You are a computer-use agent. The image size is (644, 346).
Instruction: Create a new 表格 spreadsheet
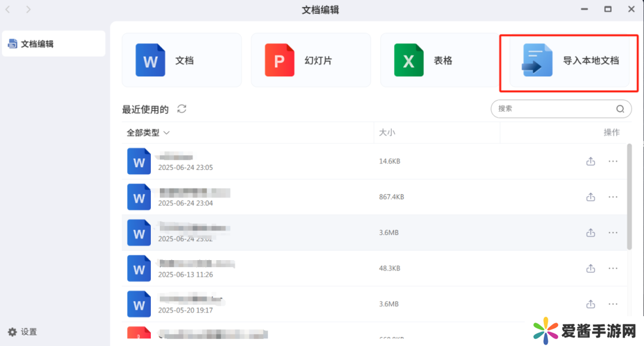(x=439, y=60)
